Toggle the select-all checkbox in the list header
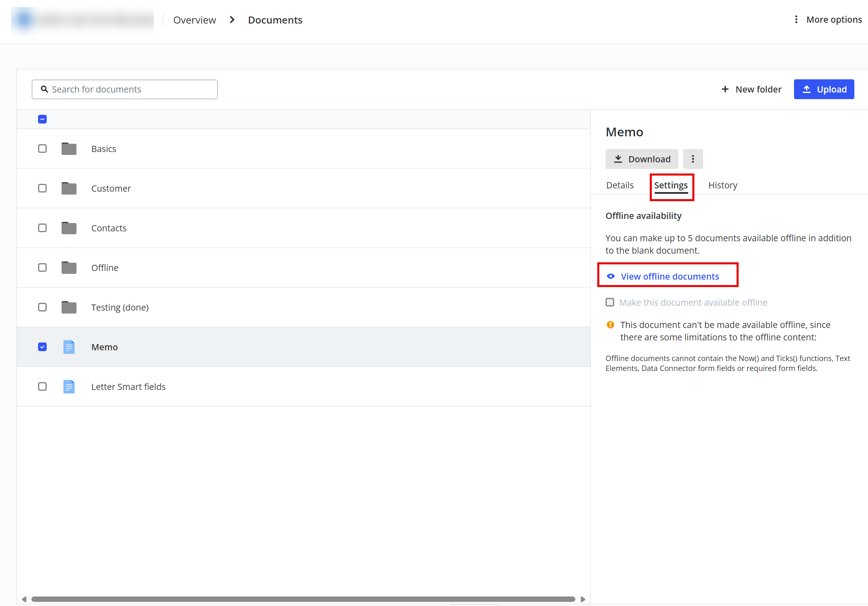 [42, 119]
